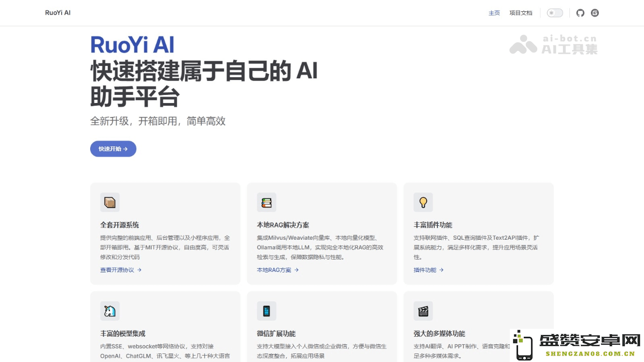Open the 项目文档 nav item
This screenshot has width=644, height=362.
pos(521,13)
